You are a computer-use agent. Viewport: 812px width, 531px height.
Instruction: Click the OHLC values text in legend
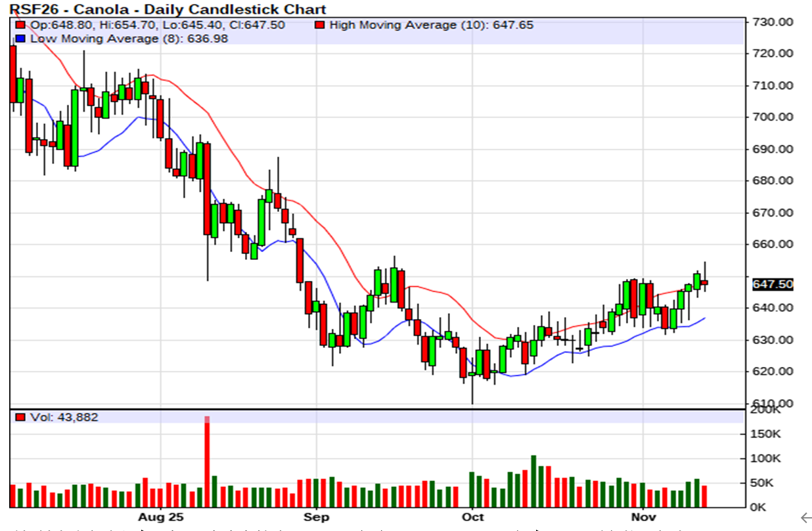click(158, 25)
